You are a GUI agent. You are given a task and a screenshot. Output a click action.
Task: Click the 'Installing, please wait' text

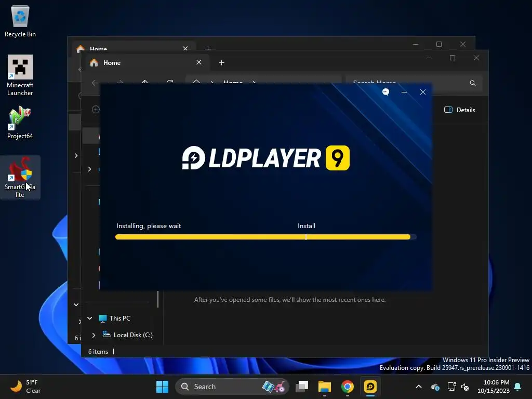tap(149, 225)
